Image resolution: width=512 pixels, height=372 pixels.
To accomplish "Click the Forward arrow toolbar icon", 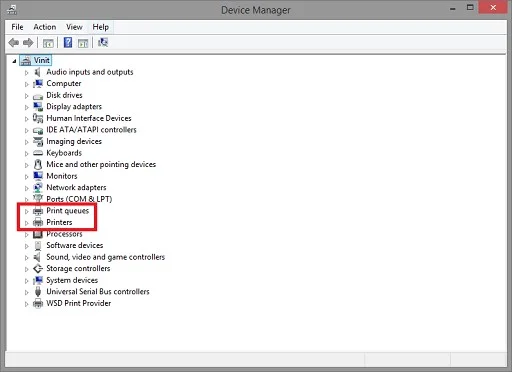I will coord(28,43).
